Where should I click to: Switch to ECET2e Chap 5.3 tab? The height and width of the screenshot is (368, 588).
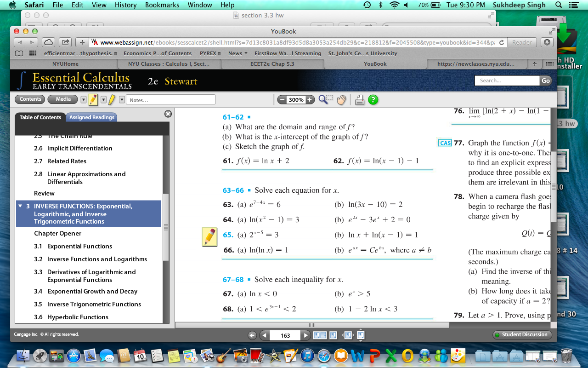coord(272,64)
